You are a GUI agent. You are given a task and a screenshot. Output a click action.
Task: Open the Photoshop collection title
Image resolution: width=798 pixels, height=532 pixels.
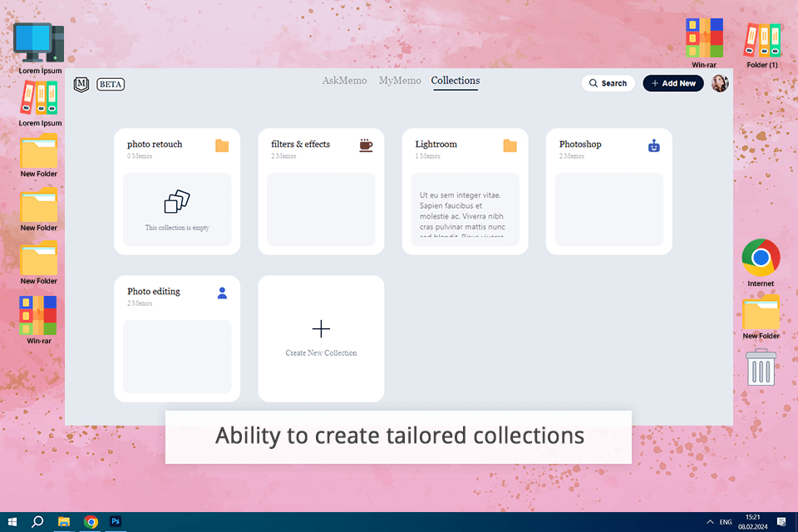(580, 144)
